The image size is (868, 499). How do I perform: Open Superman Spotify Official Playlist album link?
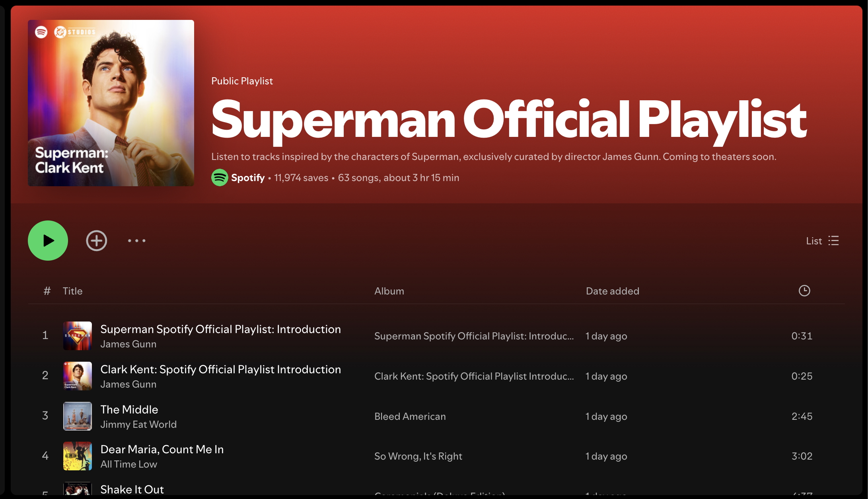(474, 336)
